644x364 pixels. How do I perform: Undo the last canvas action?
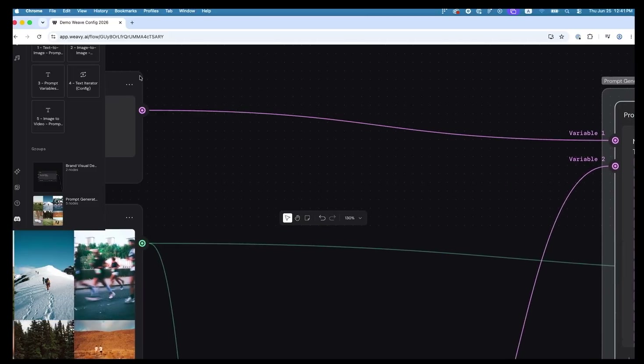tap(322, 218)
